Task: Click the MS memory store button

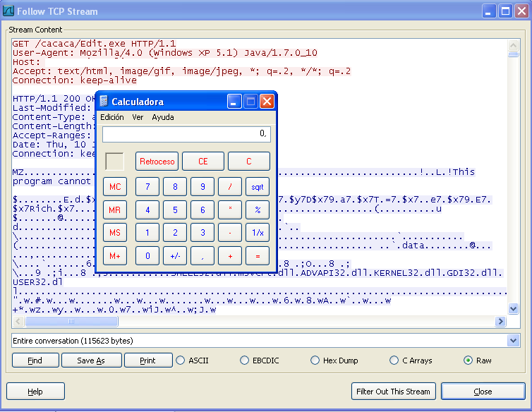Action: point(115,233)
